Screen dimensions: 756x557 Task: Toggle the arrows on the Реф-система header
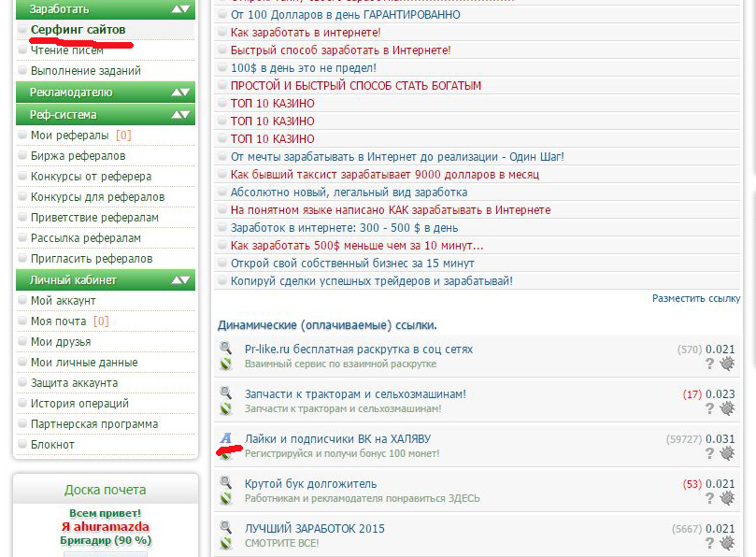tap(180, 115)
